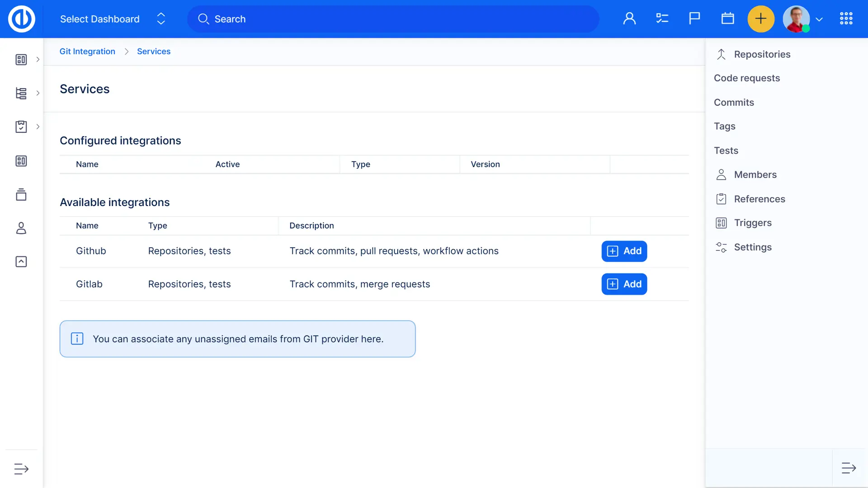868x488 pixels.
Task: Click the Git Integration breadcrumb link
Action: (87, 52)
